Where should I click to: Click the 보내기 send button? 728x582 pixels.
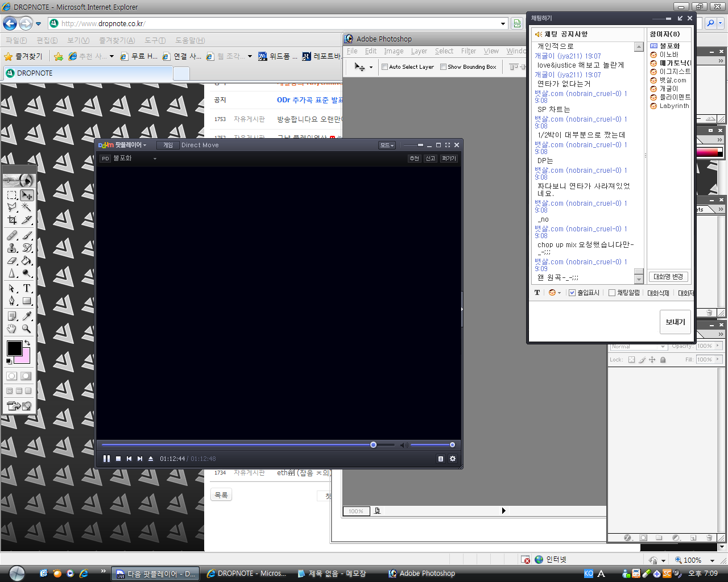(x=676, y=322)
